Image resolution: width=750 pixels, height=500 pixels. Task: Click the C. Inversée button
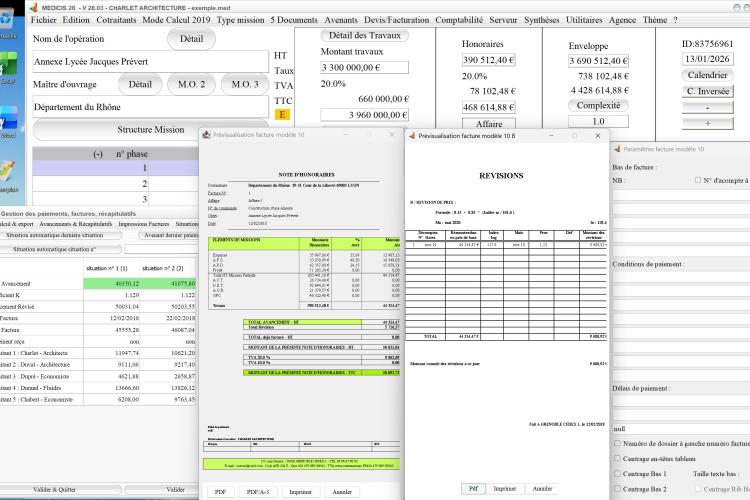(x=707, y=91)
